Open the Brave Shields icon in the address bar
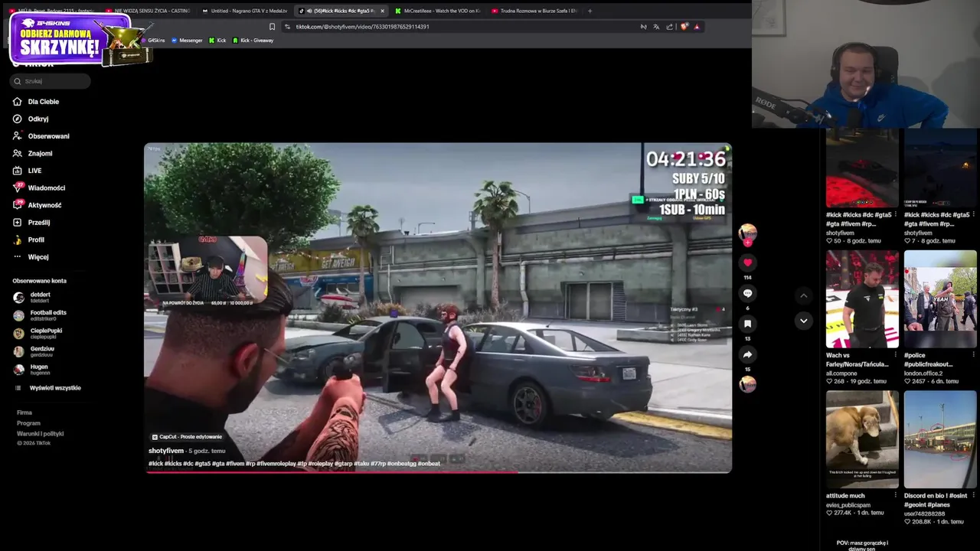Viewport: 980px width, 551px height. pyautogui.click(x=684, y=27)
